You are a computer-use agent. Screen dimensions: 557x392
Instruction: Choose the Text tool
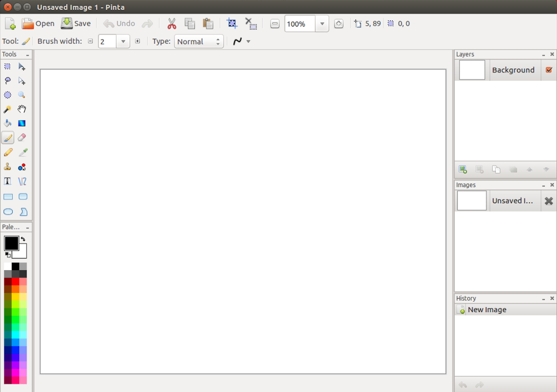click(7, 181)
